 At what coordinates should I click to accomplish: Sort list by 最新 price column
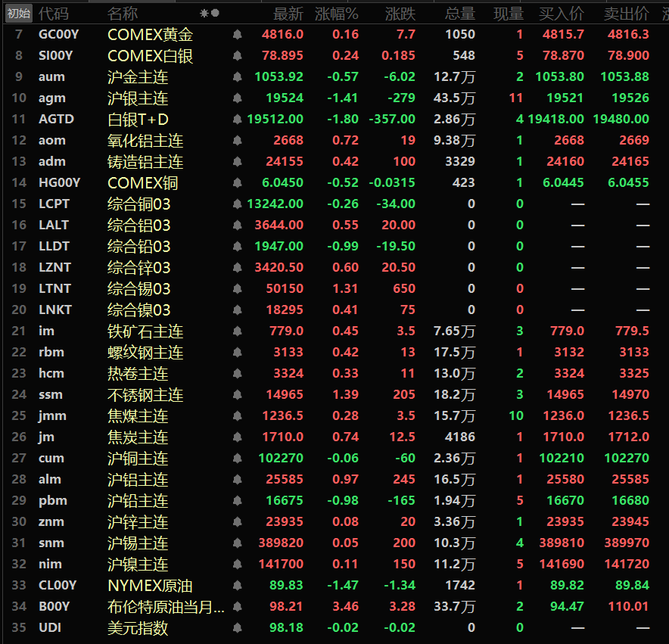pos(288,13)
